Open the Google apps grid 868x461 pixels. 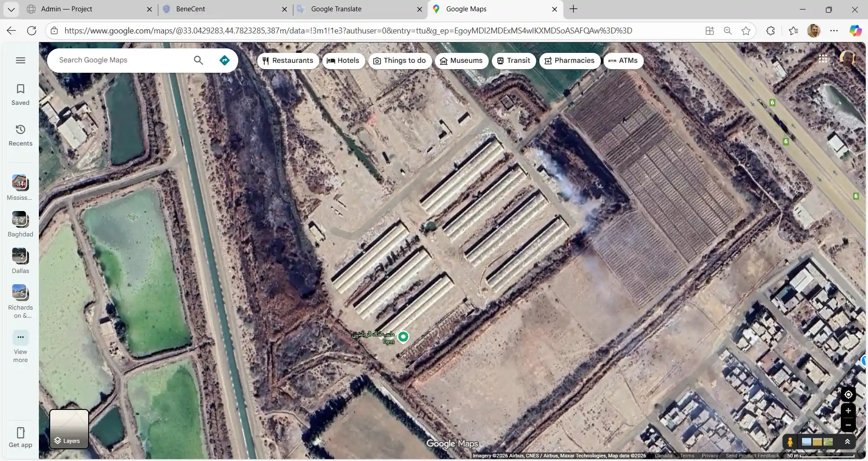[823, 59]
